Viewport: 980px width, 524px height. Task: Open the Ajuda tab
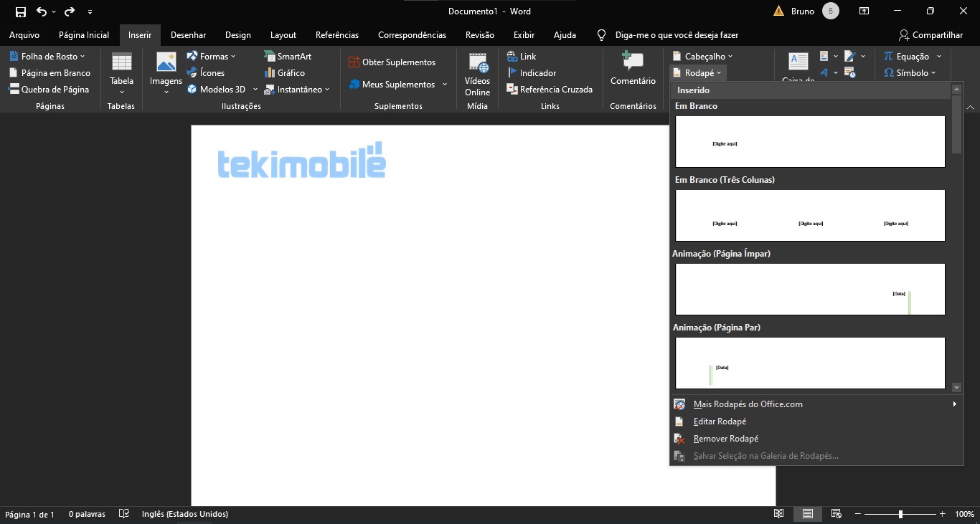565,34
